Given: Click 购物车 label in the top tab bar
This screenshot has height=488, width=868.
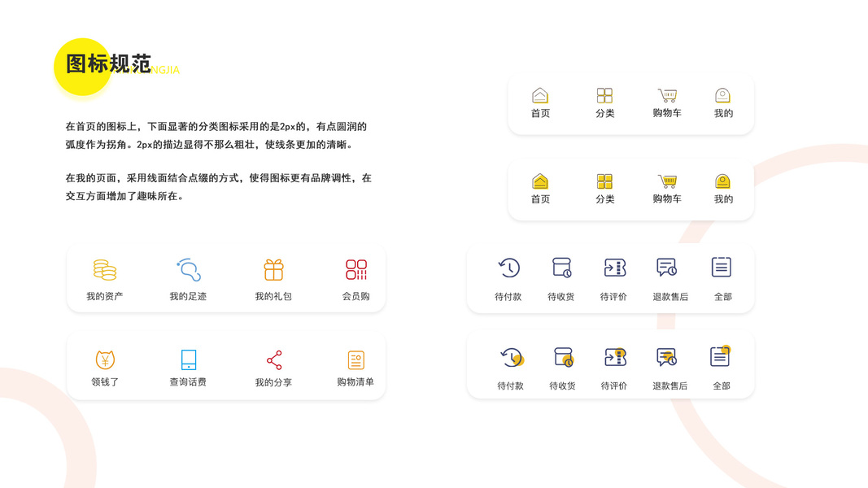Looking at the screenshot, I should (x=667, y=113).
